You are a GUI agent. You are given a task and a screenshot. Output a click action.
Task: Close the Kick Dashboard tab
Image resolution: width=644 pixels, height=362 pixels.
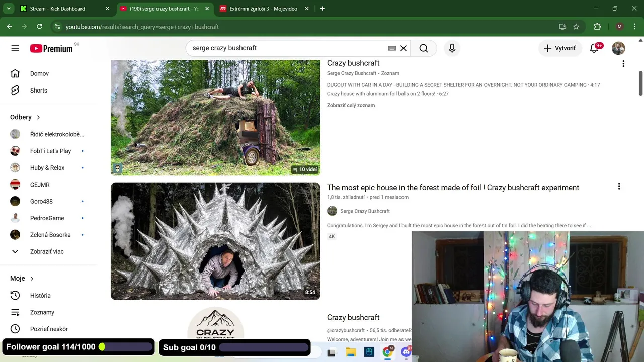[x=107, y=9]
